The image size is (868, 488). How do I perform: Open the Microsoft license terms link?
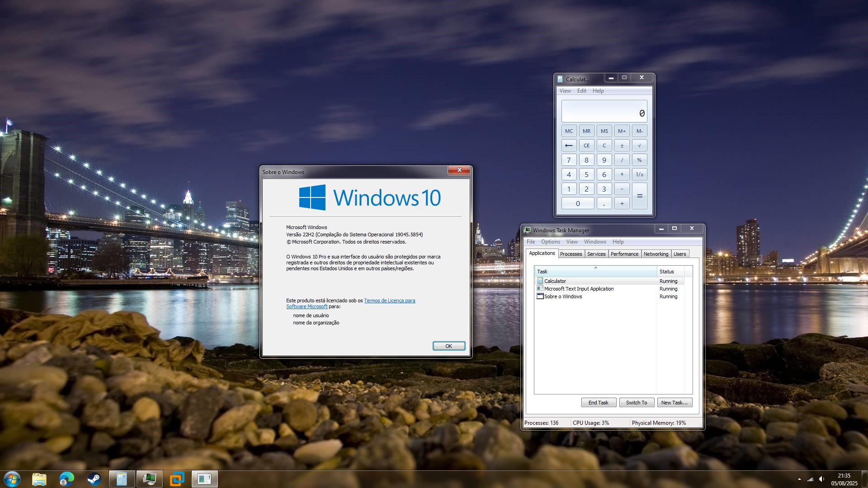tap(389, 300)
